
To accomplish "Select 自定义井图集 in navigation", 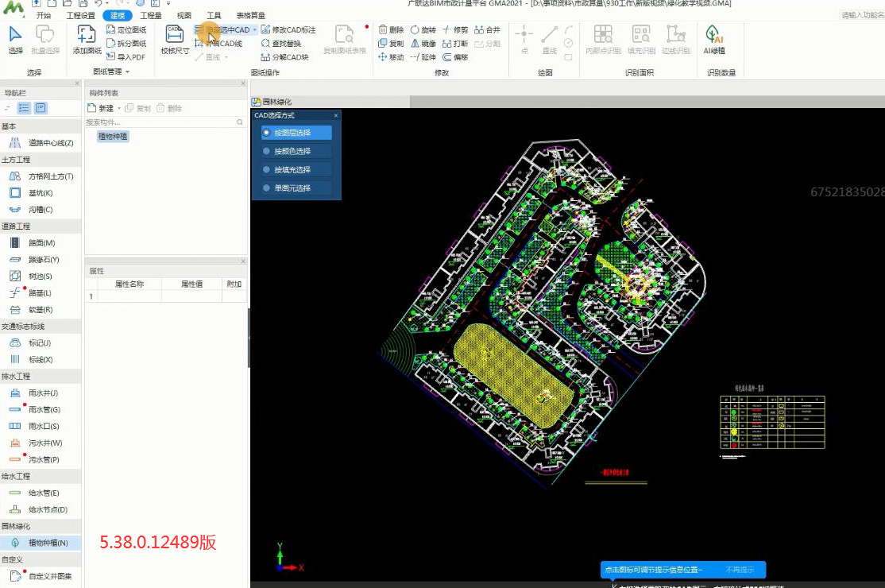I will (x=41, y=576).
